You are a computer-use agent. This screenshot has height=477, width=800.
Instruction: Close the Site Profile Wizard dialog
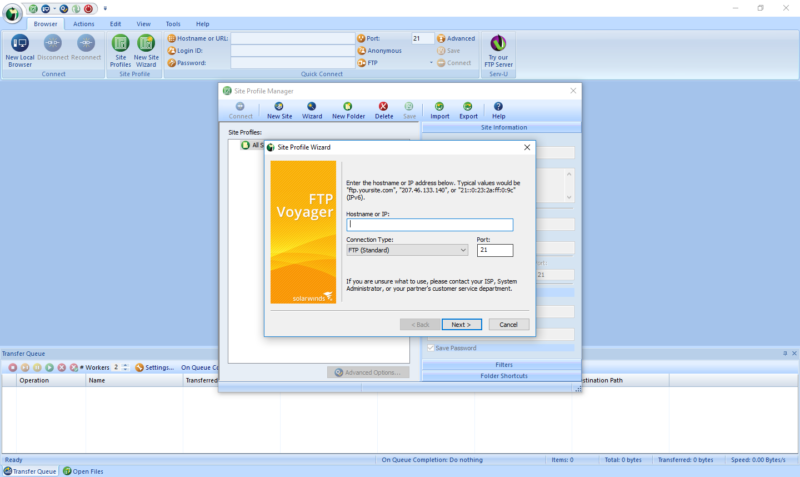coord(527,147)
